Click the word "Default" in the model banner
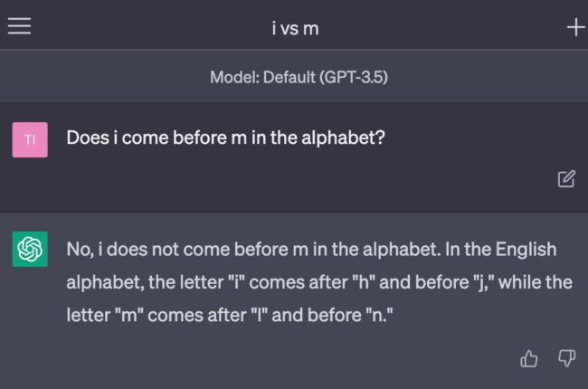 [287, 78]
